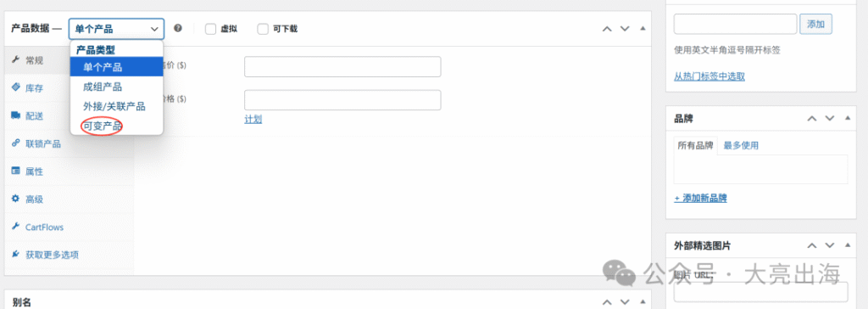Choose 外接/关联产品 option
The width and height of the screenshot is (868, 309).
[114, 106]
